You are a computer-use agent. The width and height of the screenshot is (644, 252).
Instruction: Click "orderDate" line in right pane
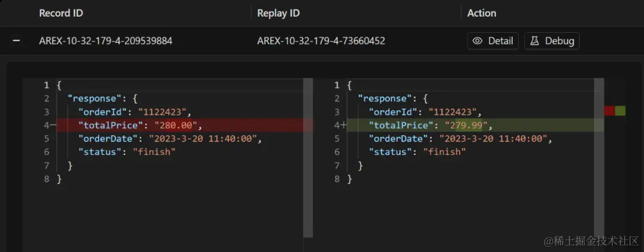point(460,139)
